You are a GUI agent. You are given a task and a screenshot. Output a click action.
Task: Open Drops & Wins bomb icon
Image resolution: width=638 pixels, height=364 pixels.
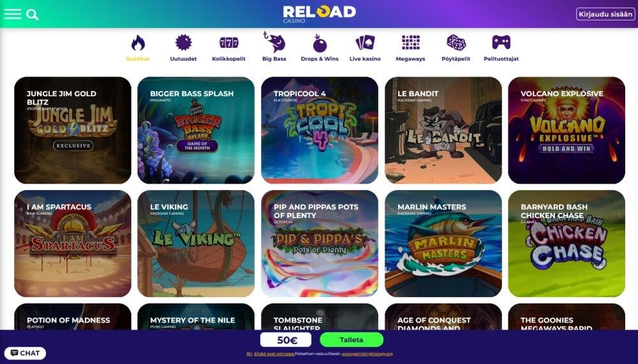click(320, 43)
